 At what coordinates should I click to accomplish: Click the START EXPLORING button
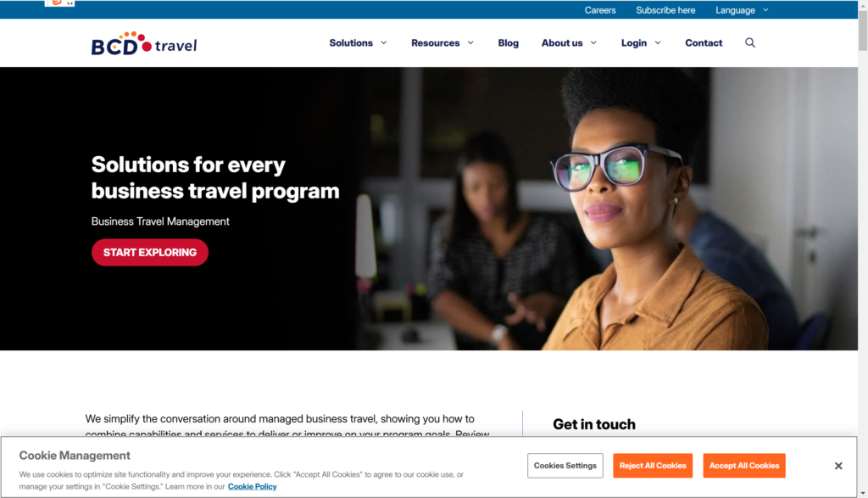(x=150, y=253)
